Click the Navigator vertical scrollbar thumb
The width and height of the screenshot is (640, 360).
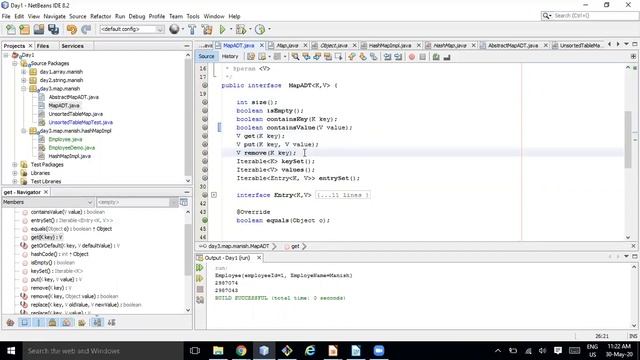[188, 249]
